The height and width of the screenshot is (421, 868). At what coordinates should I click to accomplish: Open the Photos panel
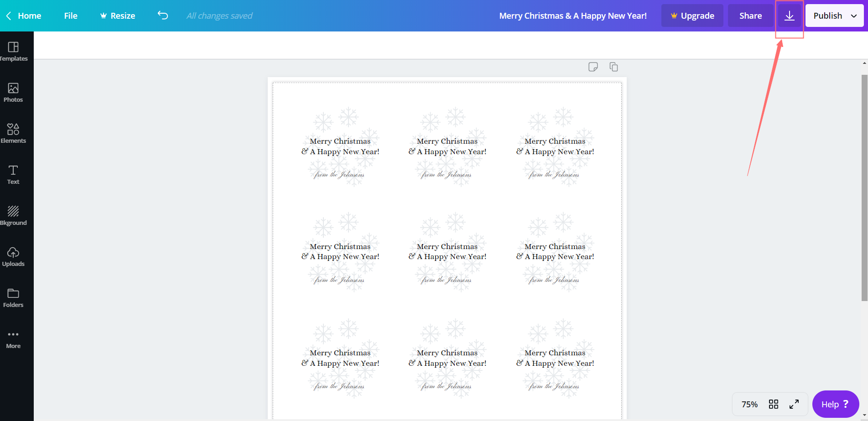(x=14, y=91)
